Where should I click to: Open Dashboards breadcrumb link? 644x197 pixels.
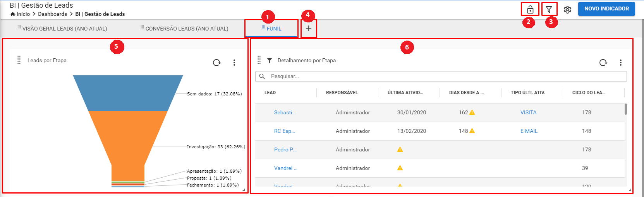click(x=52, y=14)
